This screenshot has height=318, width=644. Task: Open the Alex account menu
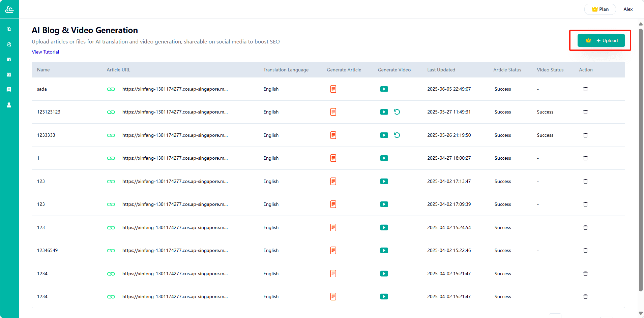click(x=628, y=9)
